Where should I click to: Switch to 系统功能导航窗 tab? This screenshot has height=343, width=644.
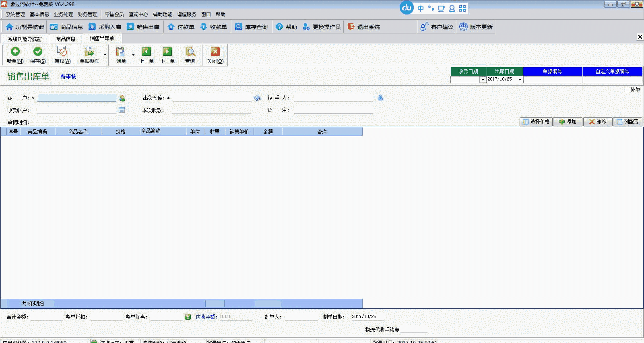25,39
